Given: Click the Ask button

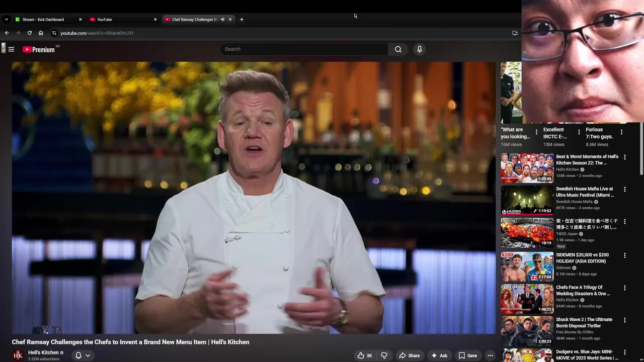Looking at the screenshot, I should point(439,355).
